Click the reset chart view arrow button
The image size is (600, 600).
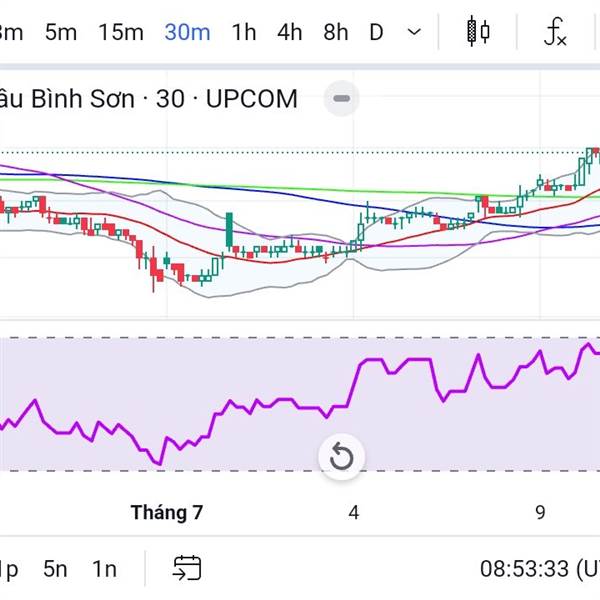click(x=341, y=457)
